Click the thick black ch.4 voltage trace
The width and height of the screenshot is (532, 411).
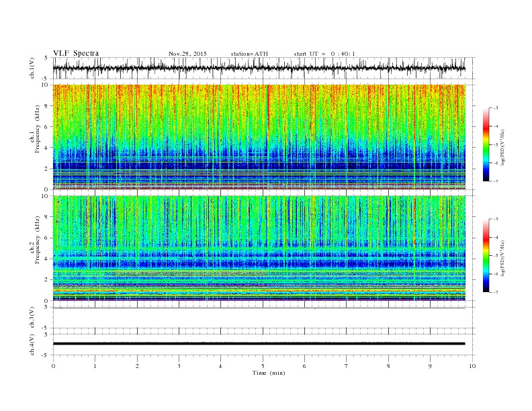point(259,344)
